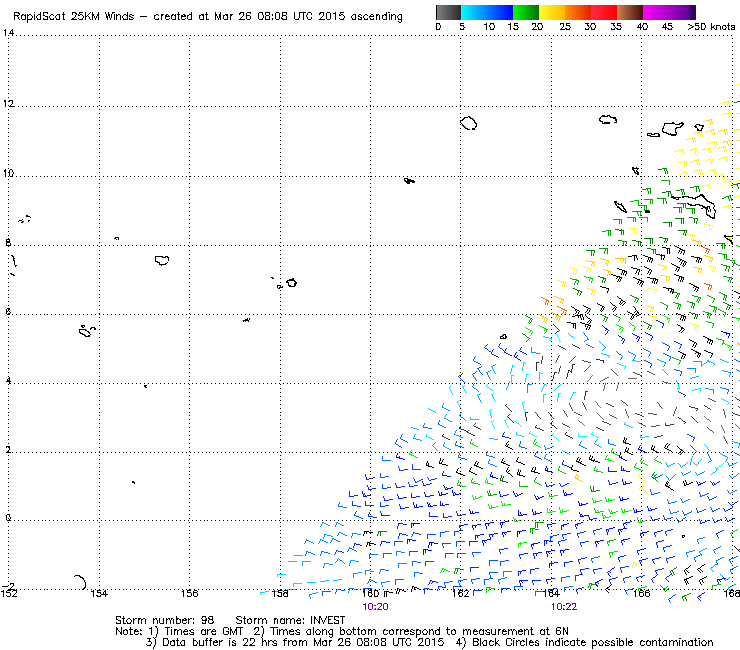This screenshot has height=650, width=740.
Task: Click the 'Storm name: INVEST' text
Action: click(x=290, y=620)
